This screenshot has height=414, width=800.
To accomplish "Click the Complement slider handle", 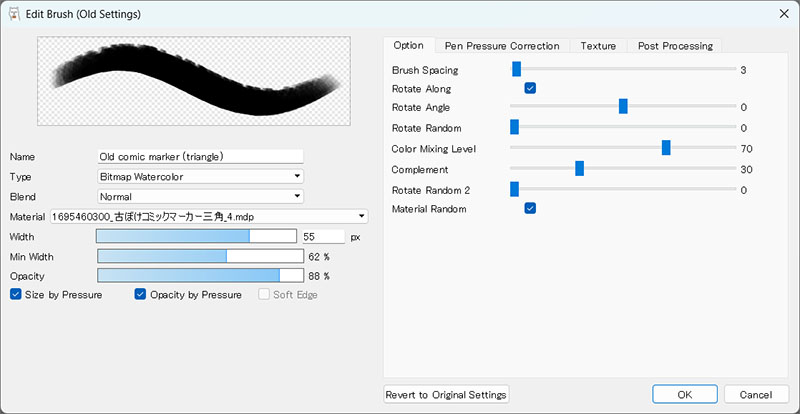I will (x=579, y=169).
